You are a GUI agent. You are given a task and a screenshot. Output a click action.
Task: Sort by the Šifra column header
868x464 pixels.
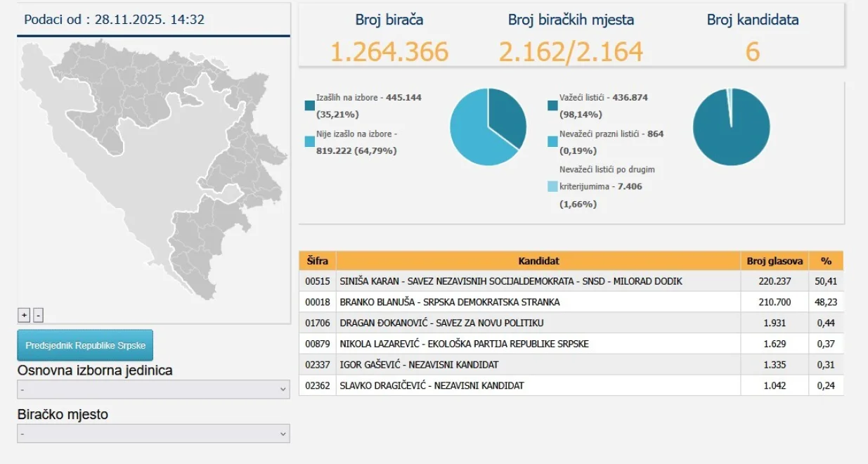(318, 261)
